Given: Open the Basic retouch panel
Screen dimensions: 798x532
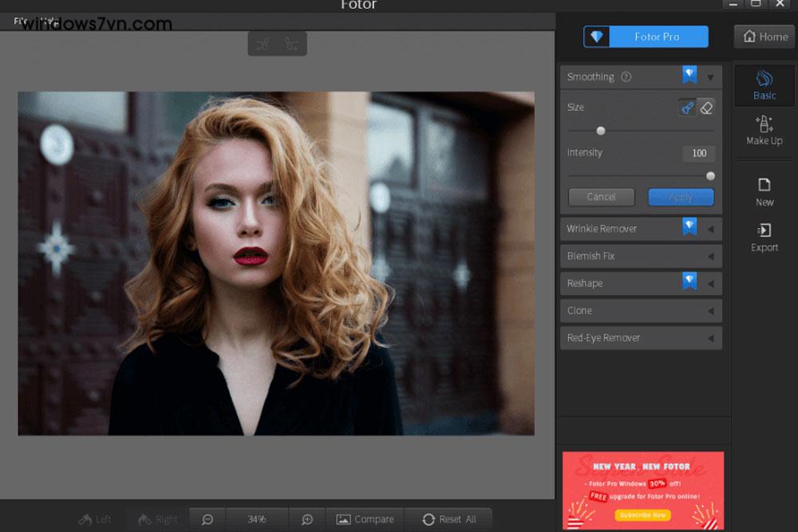Looking at the screenshot, I should (764, 85).
